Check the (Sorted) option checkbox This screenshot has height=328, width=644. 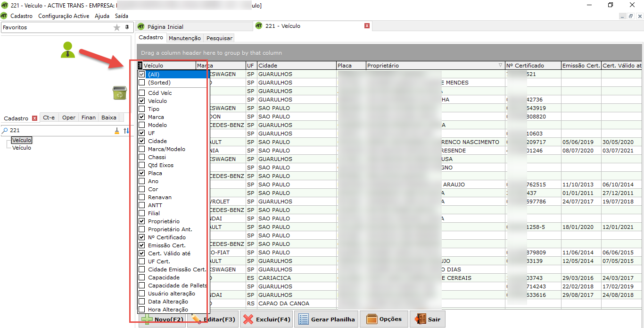[142, 83]
